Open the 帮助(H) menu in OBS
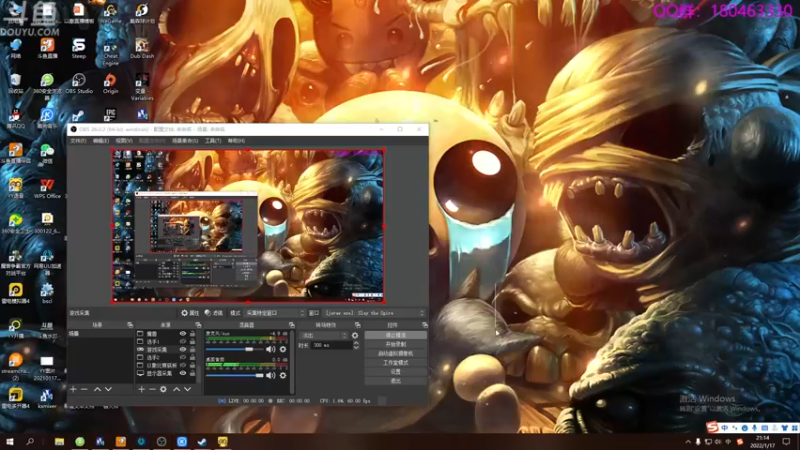 click(x=236, y=141)
